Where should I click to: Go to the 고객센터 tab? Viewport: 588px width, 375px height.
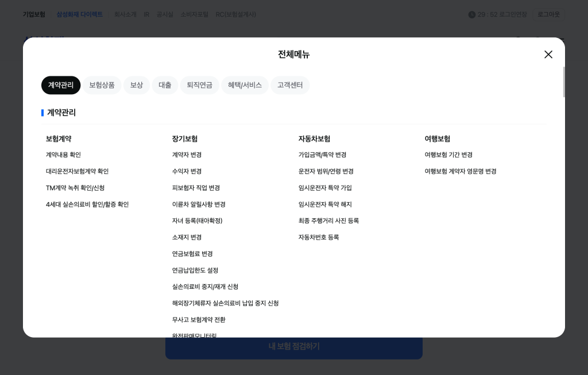290,85
